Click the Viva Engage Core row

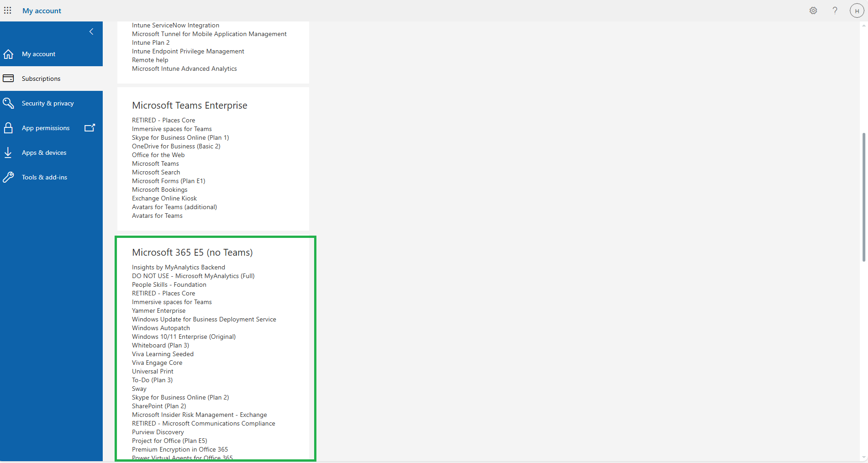157,363
